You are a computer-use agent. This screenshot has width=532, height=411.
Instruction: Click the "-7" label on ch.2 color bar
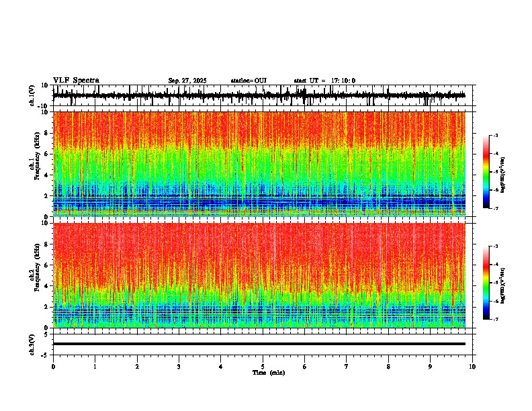495,319
